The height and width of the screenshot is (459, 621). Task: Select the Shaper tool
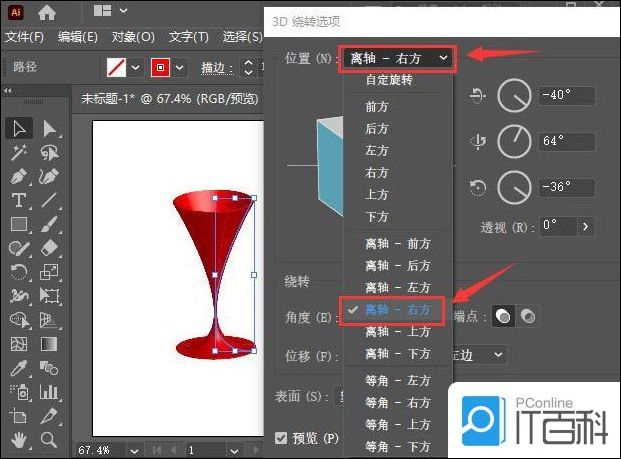19,248
